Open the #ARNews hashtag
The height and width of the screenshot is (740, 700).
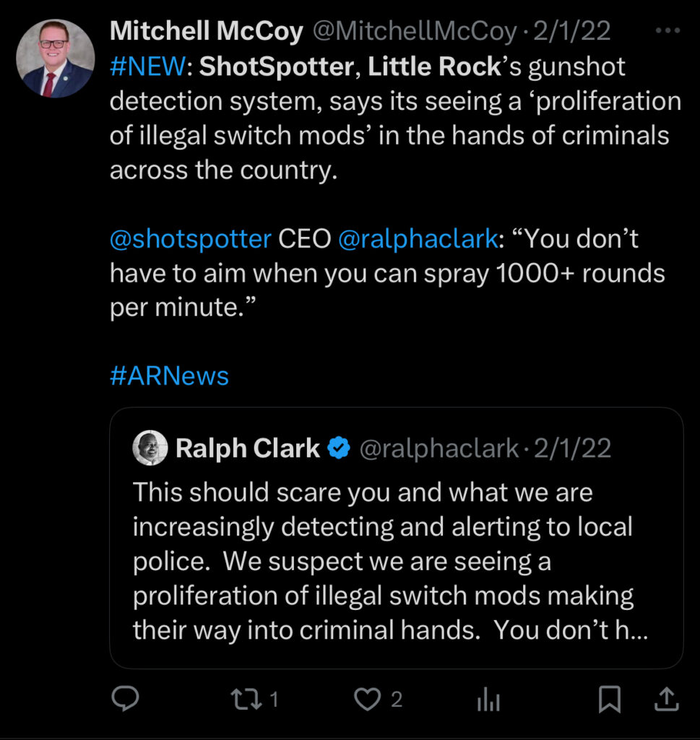coord(169,376)
